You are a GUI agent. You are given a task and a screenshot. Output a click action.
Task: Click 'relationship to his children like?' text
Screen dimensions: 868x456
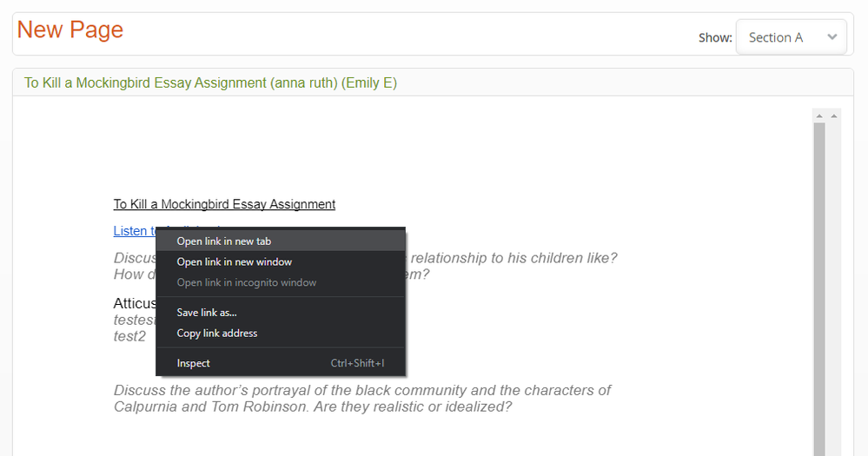coord(514,258)
